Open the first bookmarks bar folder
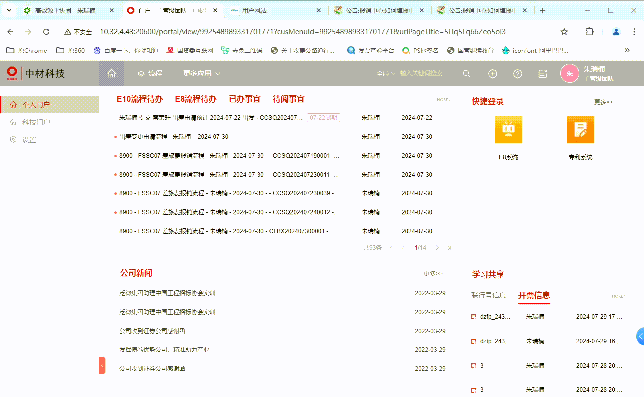644x397 pixels. 27,50
